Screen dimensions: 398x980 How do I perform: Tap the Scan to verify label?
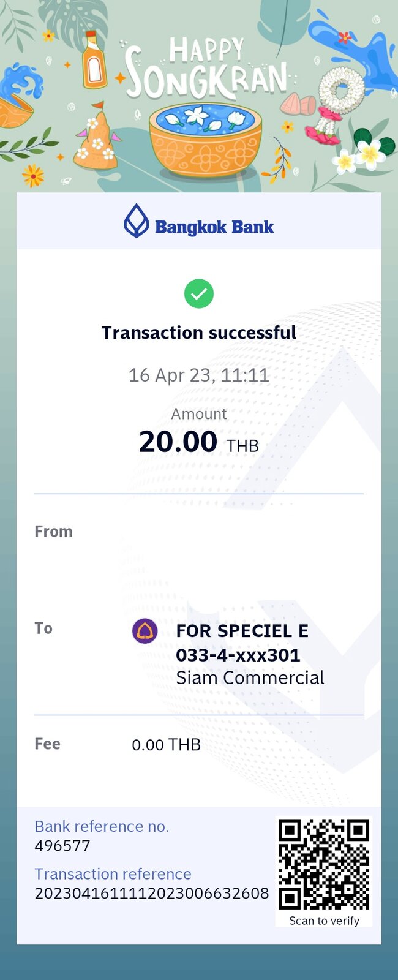point(324,921)
